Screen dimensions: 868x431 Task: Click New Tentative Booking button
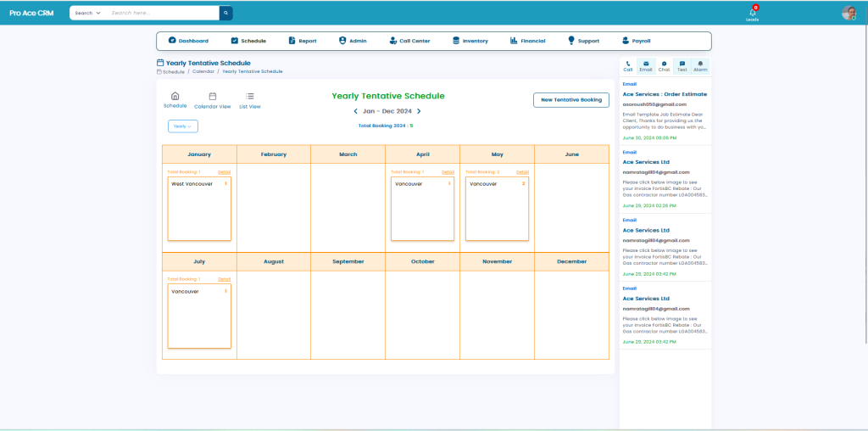571,100
